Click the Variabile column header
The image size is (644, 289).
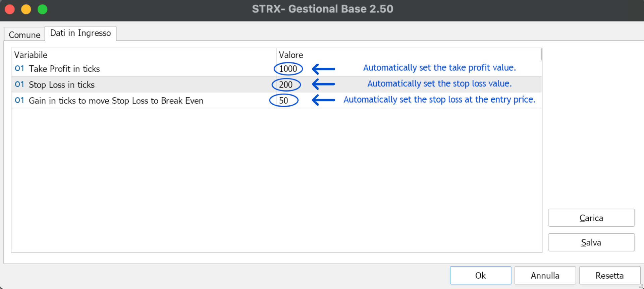[x=31, y=55]
